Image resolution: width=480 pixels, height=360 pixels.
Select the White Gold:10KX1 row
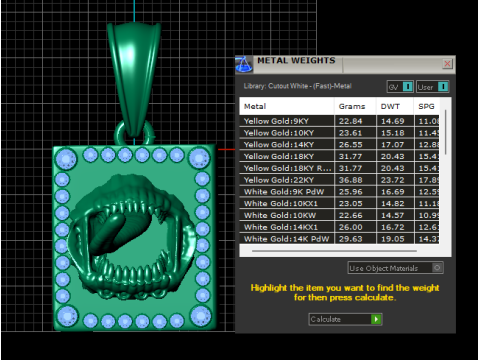pos(339,203)
